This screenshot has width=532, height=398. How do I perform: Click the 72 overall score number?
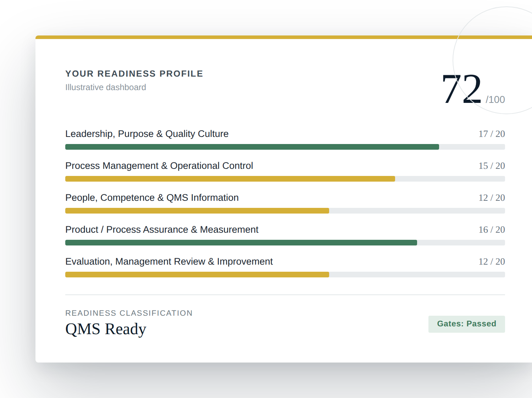click(x=462, y=89)
